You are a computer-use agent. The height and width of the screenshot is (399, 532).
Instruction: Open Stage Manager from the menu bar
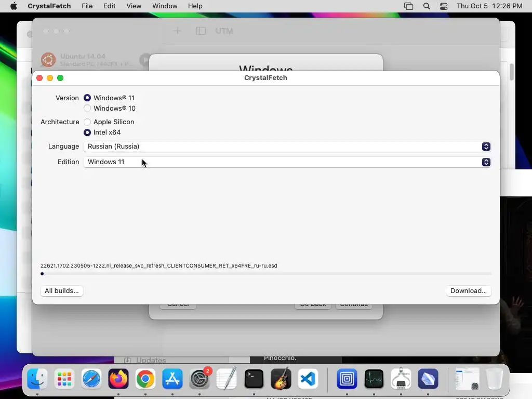coord(409,6)
